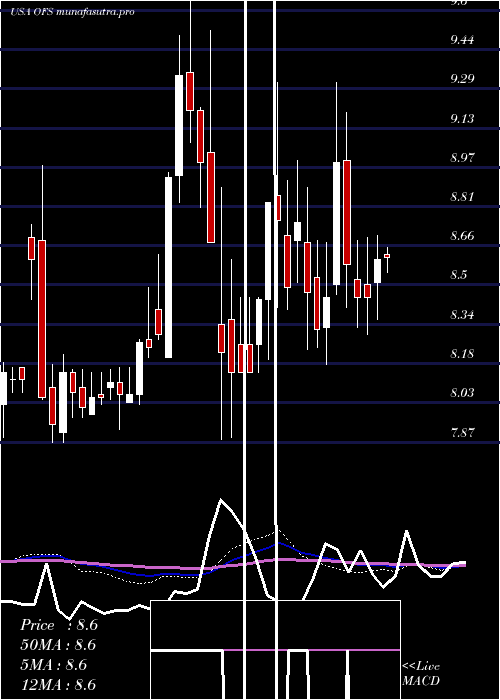500x700 pixels.
Task: Click the last small red candle at 8.6
Action: [387, 256]
